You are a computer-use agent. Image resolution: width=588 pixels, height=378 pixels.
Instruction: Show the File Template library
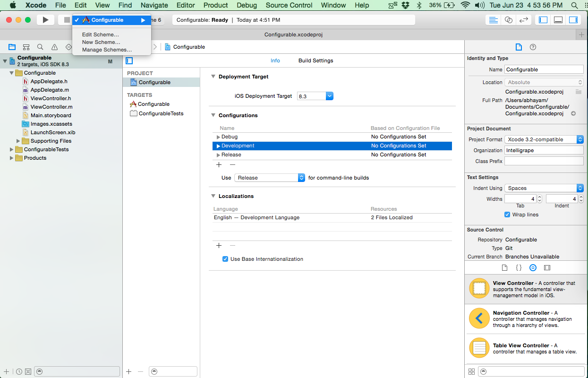pyautogui.click(x=504, y=267)
